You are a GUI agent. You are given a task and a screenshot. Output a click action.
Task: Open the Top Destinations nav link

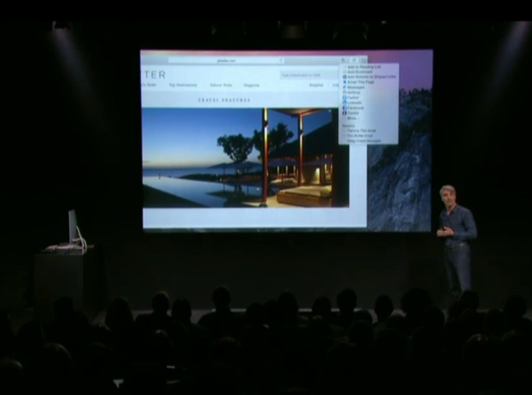click(183, 85)
